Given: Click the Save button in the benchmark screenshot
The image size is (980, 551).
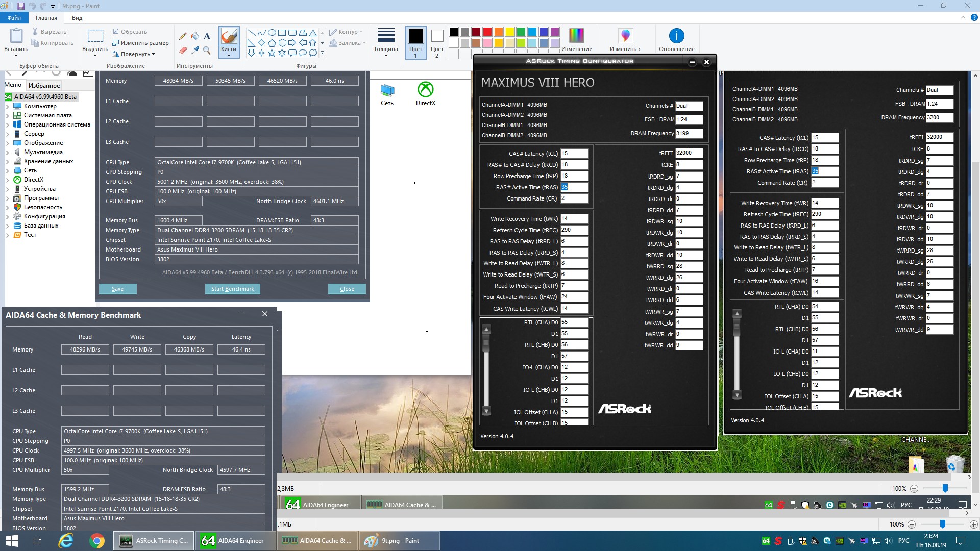Looking at the screenshot, I should click(117, 289).
